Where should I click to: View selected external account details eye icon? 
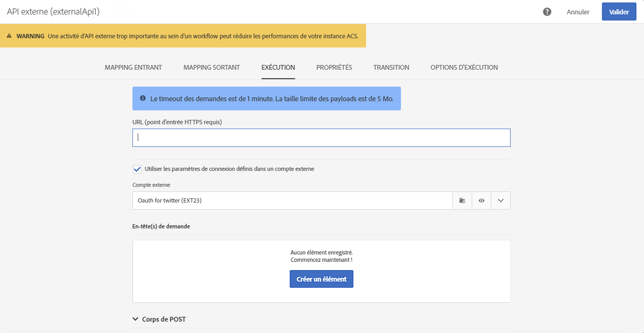(481, 201)
